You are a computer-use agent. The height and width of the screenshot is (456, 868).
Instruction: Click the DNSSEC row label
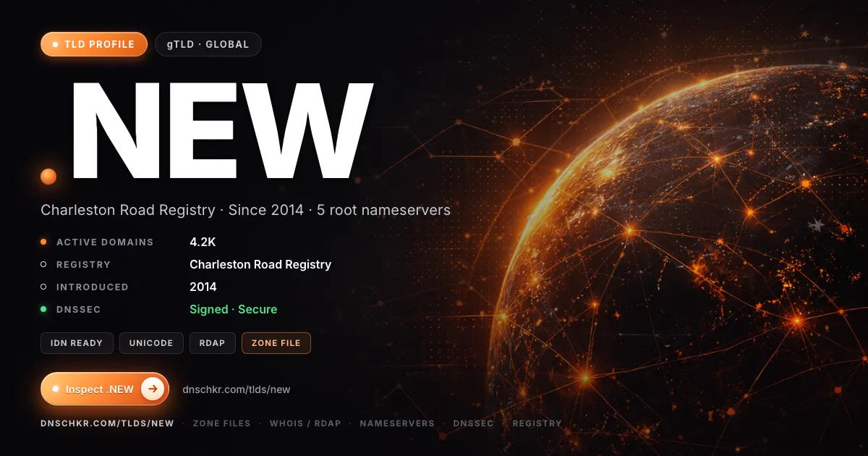tap(79, 310)
